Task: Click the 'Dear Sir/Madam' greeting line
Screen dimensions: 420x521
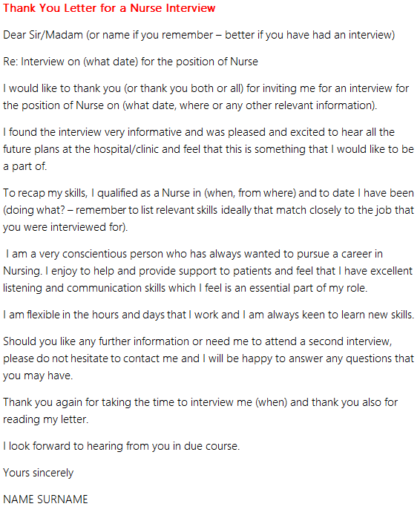Action: tap(199, 35)
